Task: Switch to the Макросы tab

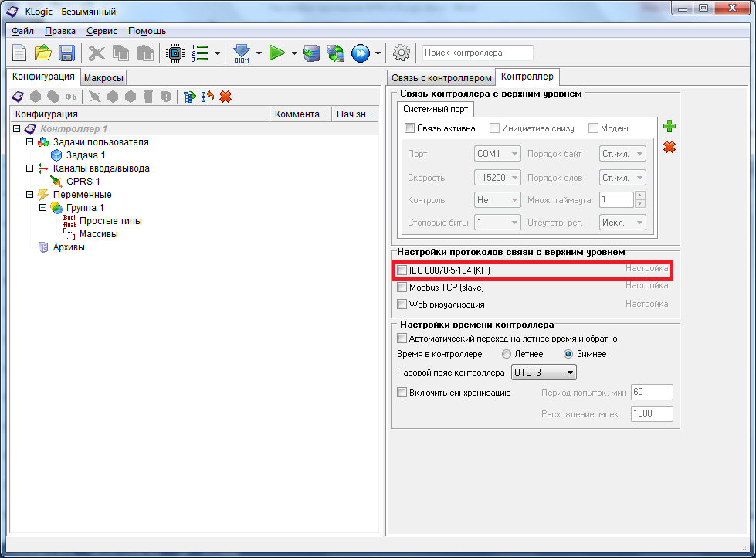Action: tap(103, 78)
